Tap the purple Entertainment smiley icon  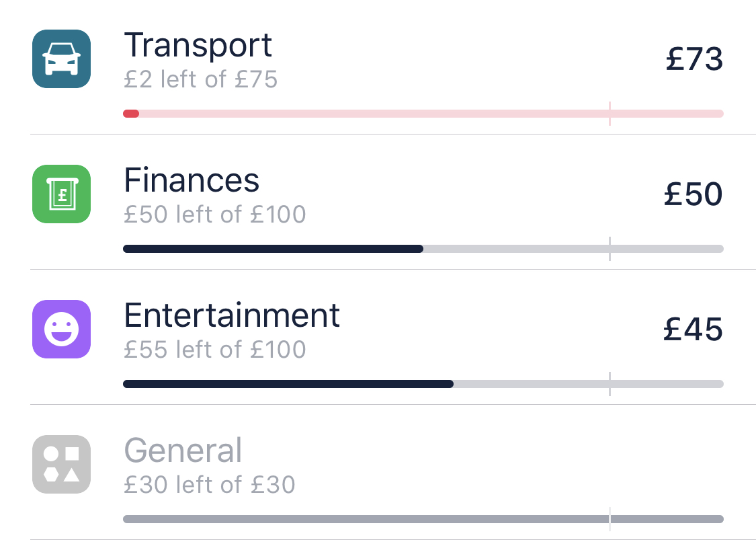click(61, 329)
